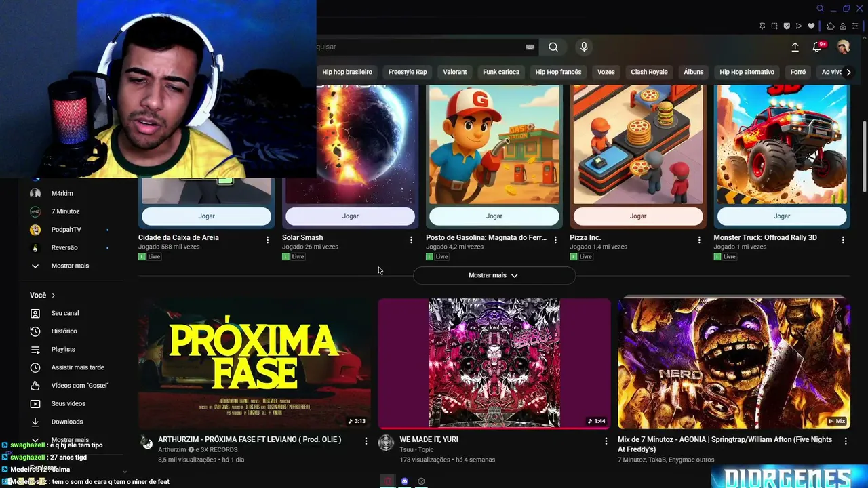Play Cidade da Caixa de Areia with Jogar
Viewport: 868px width, 488px height.
pos(207,216)
